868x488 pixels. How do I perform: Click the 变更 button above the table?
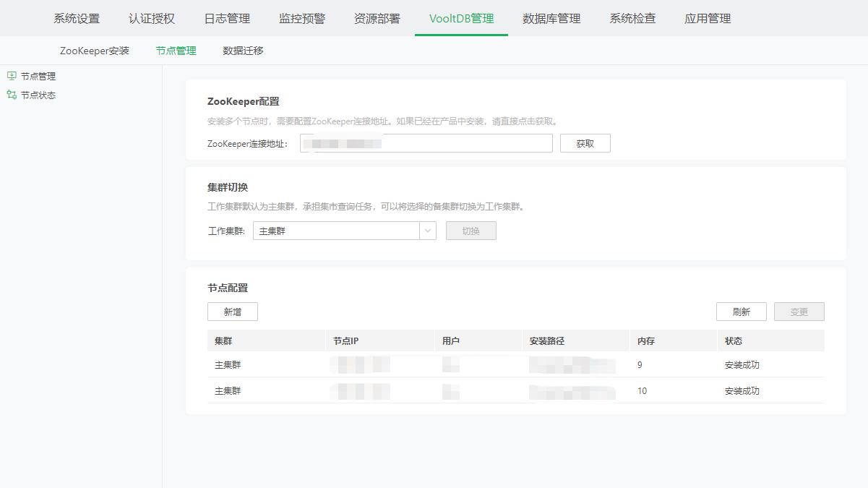pyautogui.click(x=799, y=312)
